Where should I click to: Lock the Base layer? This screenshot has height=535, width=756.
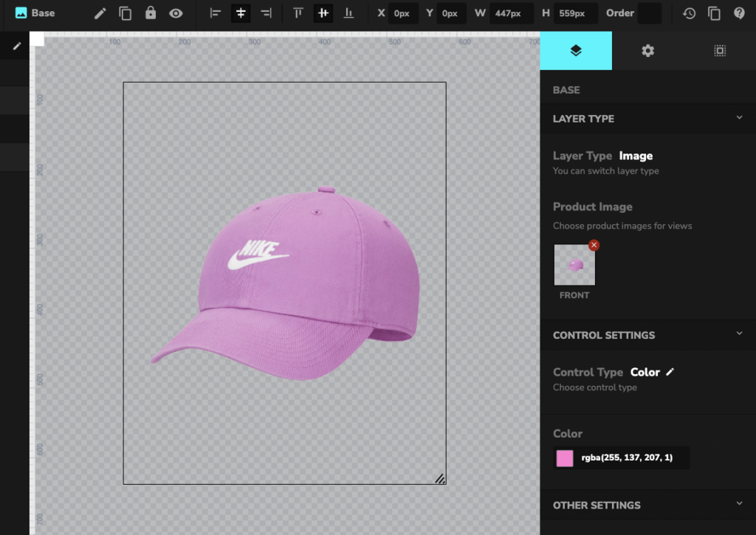(150, 13)
